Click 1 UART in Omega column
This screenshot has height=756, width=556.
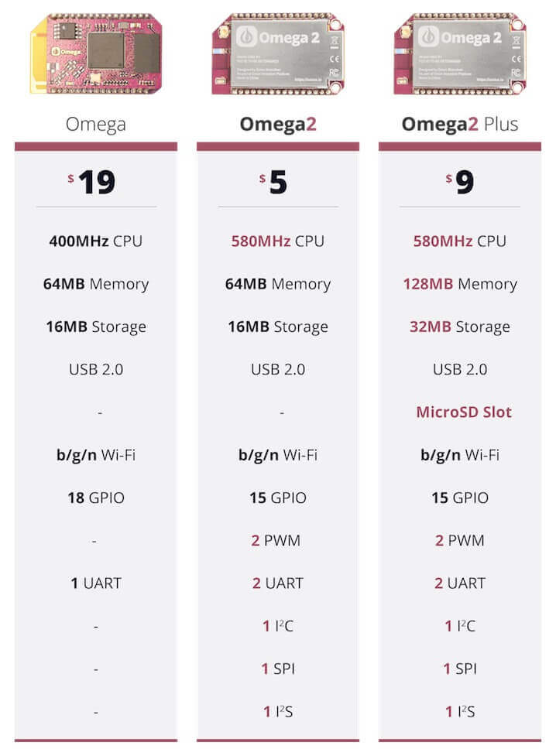[x=96, y=583]
